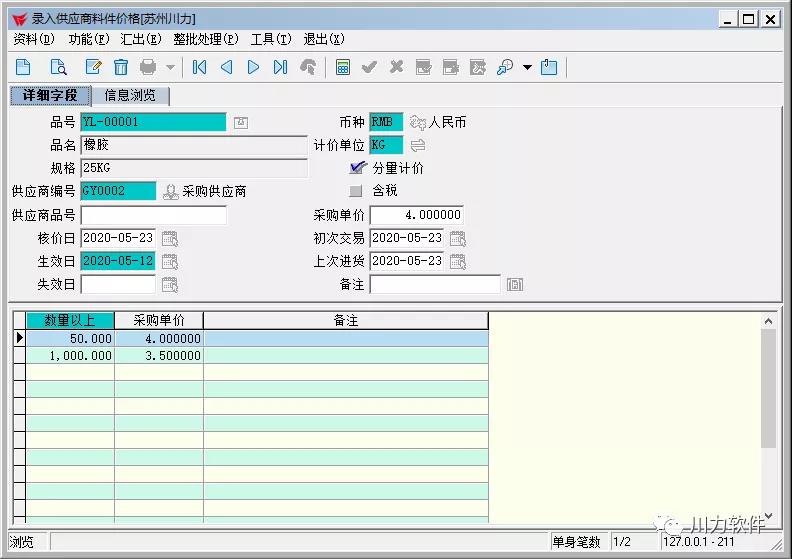
Task: Toggle the 分量计价 checkbox
Action: pyautogui.click(x=357, y=167)
